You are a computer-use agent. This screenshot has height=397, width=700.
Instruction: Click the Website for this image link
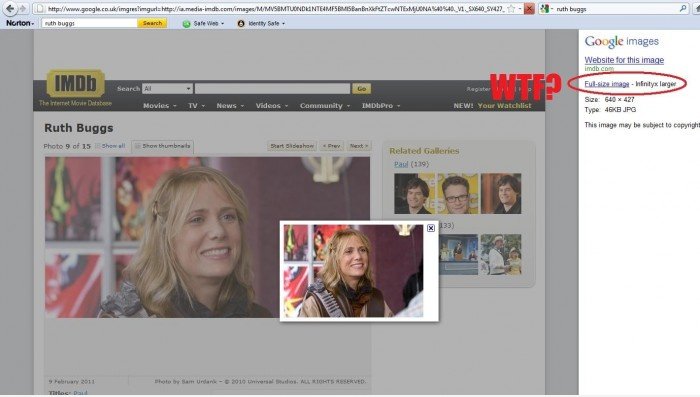click(x=624, y=60)
